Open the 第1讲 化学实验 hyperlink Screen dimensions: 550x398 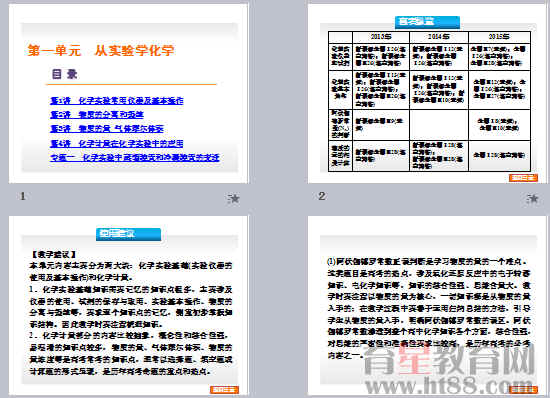coord(116,101)
